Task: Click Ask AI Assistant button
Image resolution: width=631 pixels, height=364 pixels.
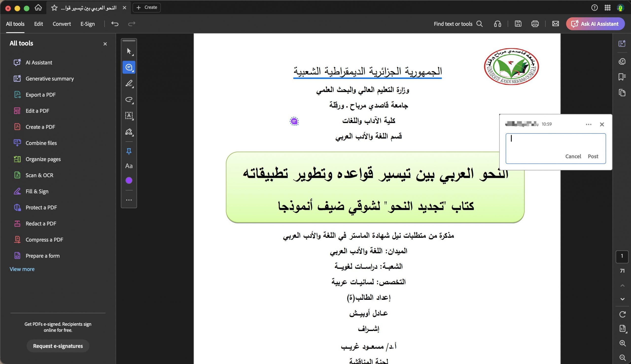Action: 595,24
